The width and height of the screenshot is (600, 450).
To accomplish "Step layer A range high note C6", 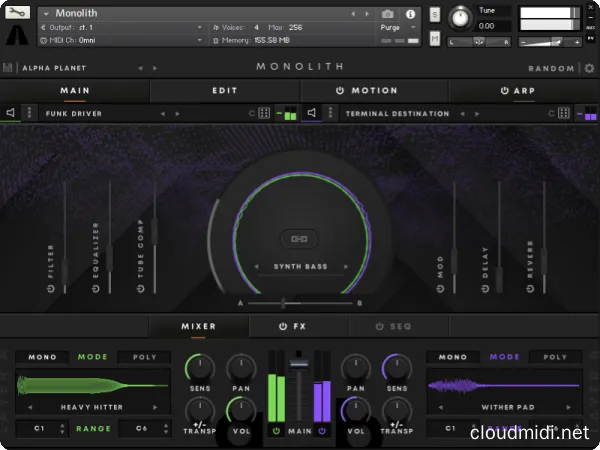I will click(166, 429).
